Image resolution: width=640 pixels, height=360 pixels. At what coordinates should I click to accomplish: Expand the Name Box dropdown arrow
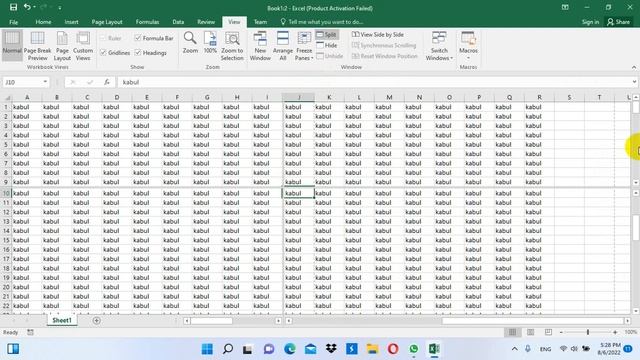tap(45, 82)
